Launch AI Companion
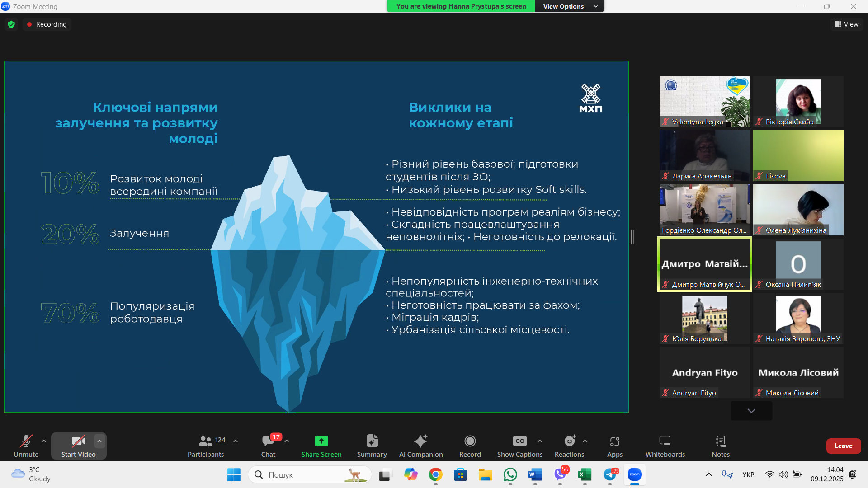The image size is (868, 488). click(420, 446)
